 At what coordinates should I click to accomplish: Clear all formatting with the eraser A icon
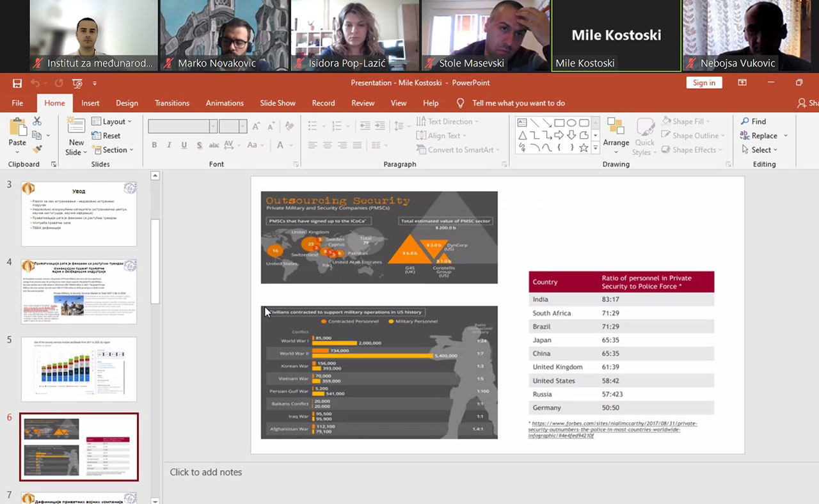tap(291, 127)
